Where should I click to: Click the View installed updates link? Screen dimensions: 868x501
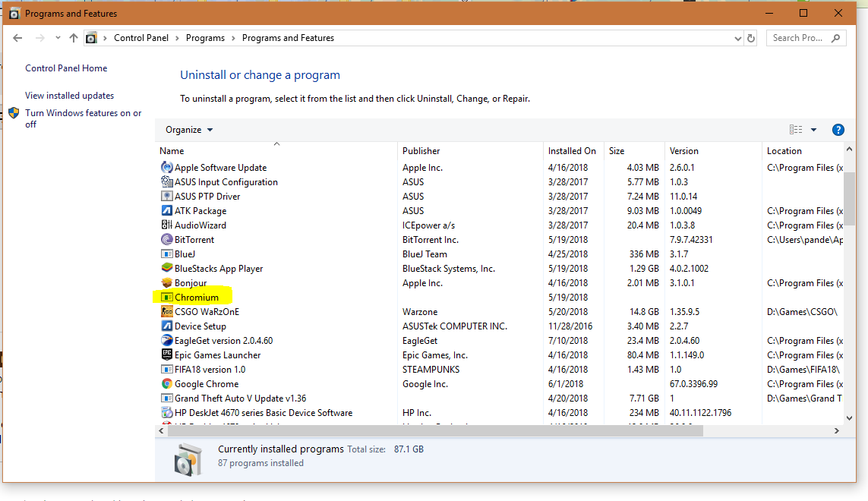(69, 95)
